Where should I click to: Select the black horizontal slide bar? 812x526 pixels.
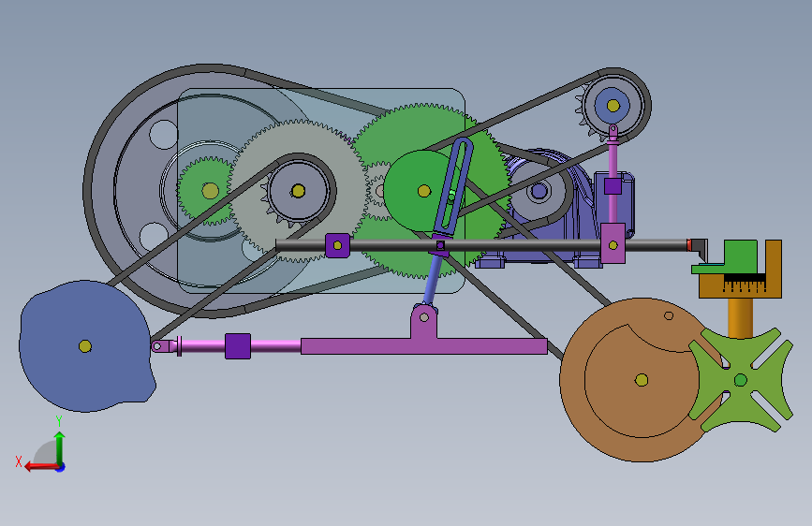481,245
